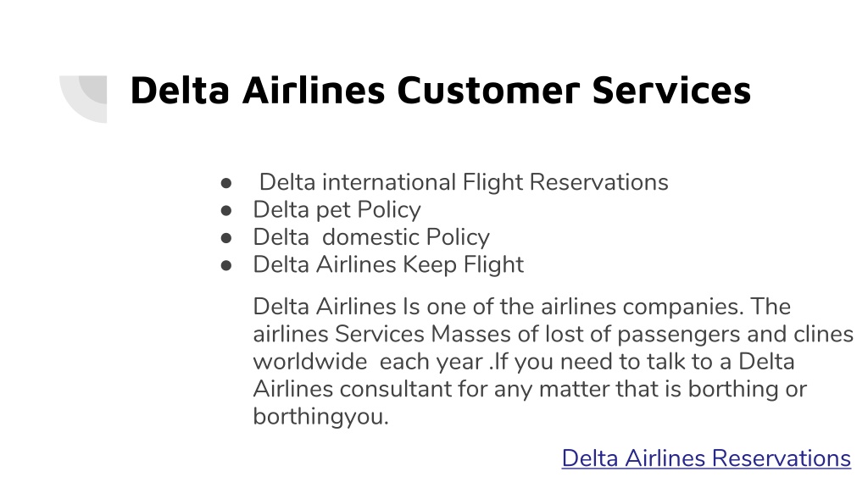Click the word 'Customer' in the title
This screenshot has height=488, width=868.
coord(488,90)
